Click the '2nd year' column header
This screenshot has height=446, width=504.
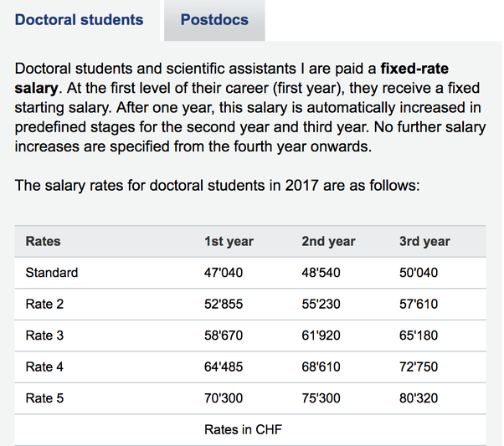coord(328,241)
